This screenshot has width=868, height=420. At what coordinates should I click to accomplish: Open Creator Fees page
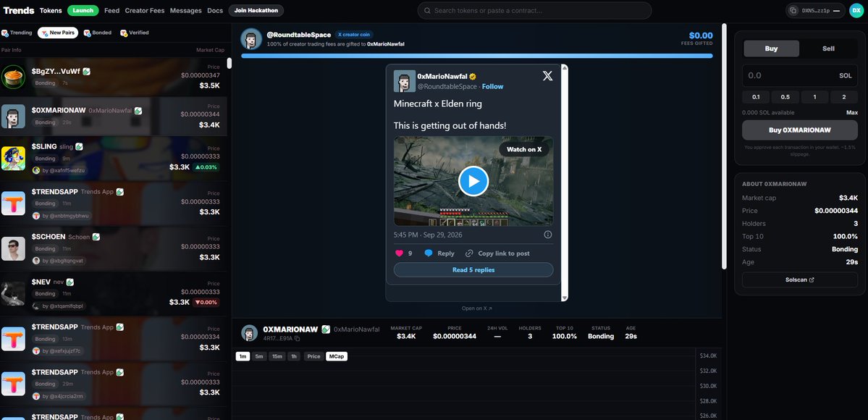pos(145,11)
